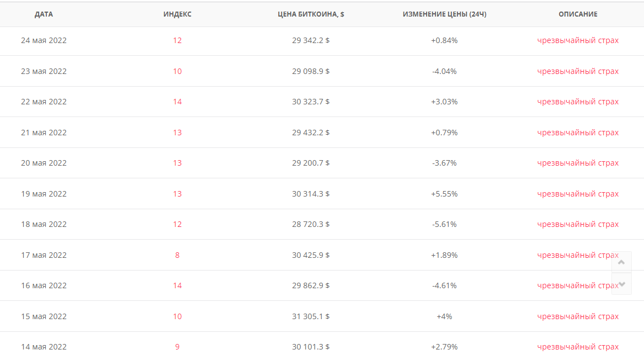Click the ОПИСАНИЕ column header
Image resolution: width=644 pixels, height=360 pixels.
578,14
